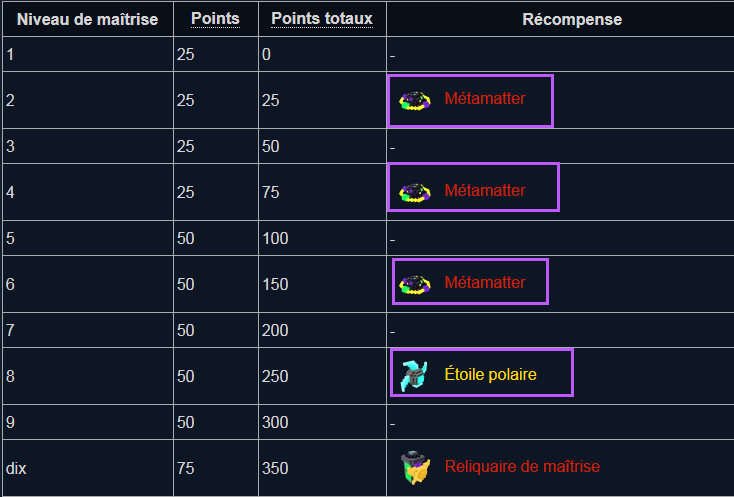This screenshot has width=734, height=497.
Task: Select the 350 total points cell
Action: pos(274,467)
